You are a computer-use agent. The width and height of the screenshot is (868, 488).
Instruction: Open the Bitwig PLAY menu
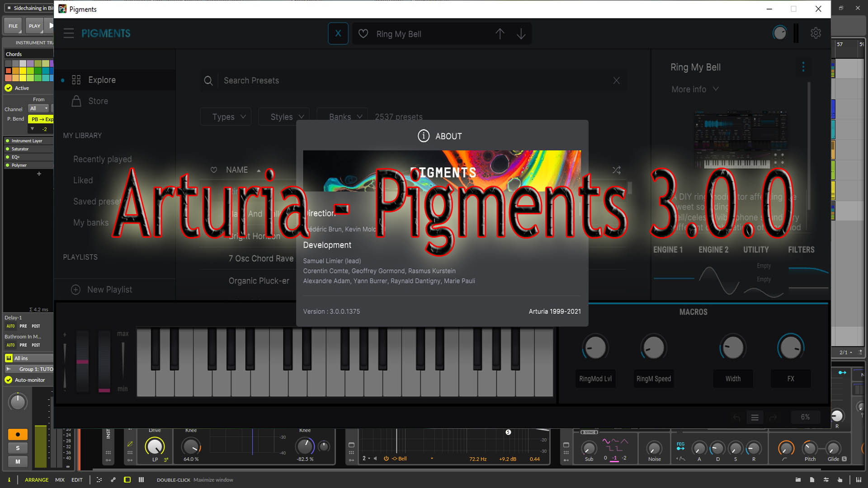[x=34, y=26]
